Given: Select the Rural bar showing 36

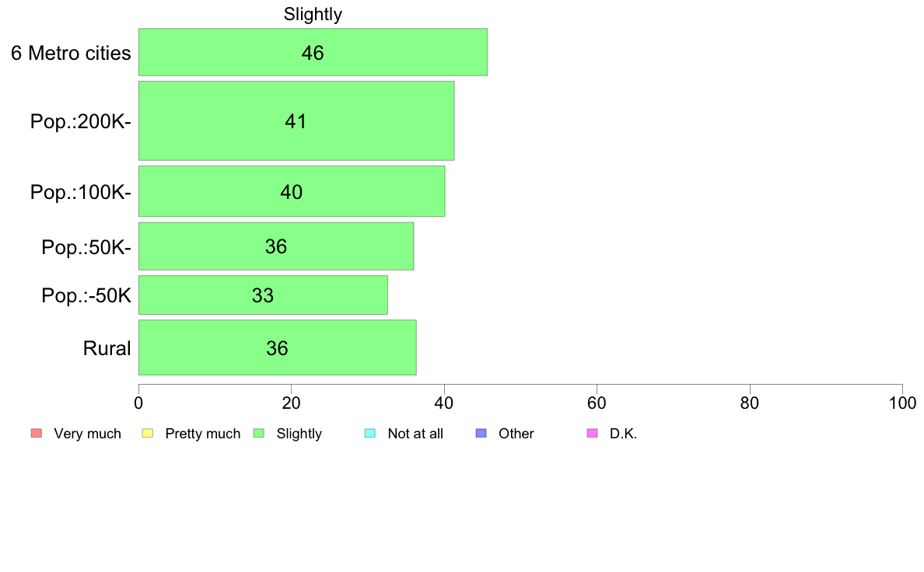Looking at the screenshot, I should coord(278,347).
